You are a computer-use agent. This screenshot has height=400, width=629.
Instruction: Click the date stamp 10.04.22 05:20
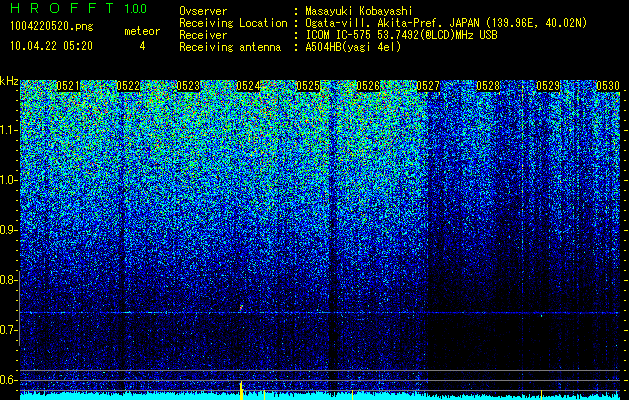tap(51, 46)
